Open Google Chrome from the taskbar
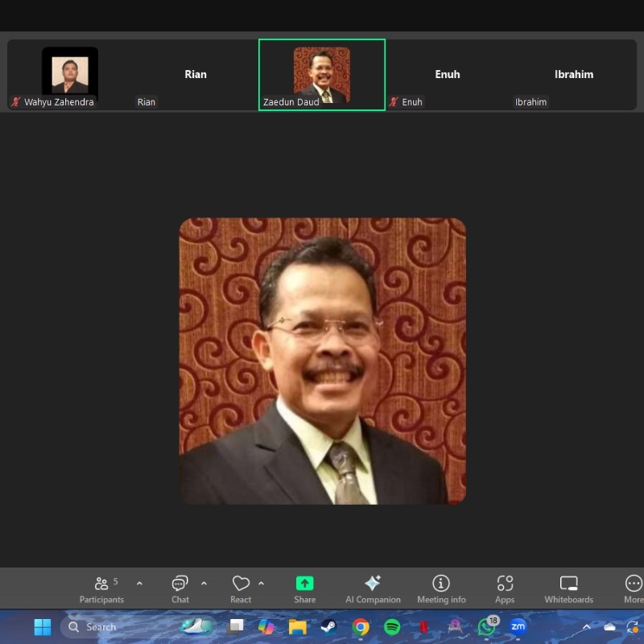The image size is (644, 644). (x=360, y=627)
